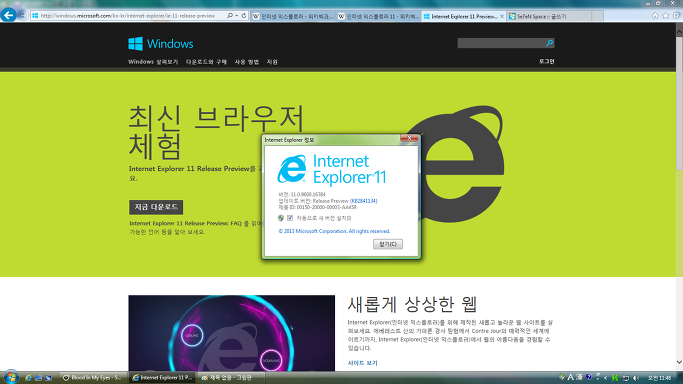Click the '지금 다운로드' button
683x384 pixels.
click(156, 207)
